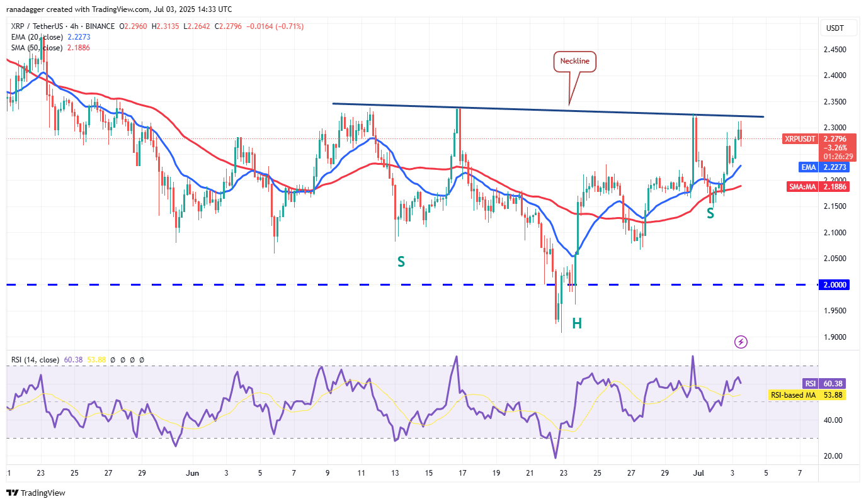Viewport: 866px width, 504px height.
Task: Click the Jun label on time axis
Action: click(193, 473)
